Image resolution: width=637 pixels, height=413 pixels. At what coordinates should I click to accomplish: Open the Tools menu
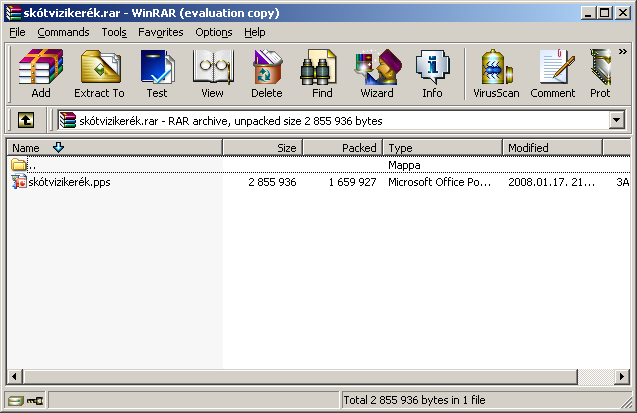[114, 32]
